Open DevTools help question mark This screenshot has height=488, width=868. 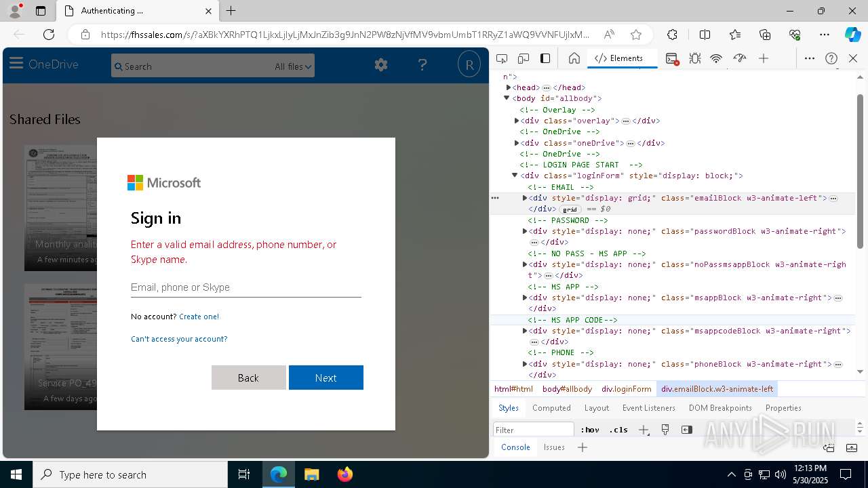coord(831,59)
